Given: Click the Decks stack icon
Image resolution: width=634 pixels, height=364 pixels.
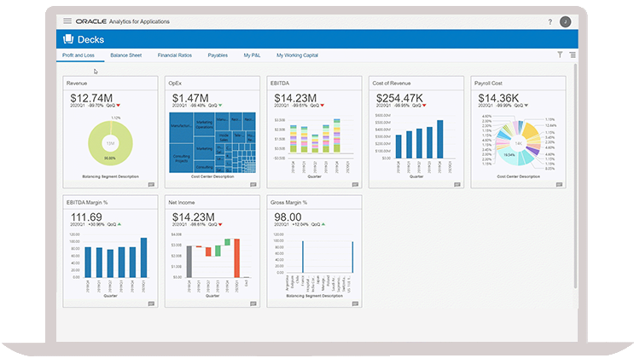Looking at the screenshot, I should pyautogui.click(x=68, y=39).
